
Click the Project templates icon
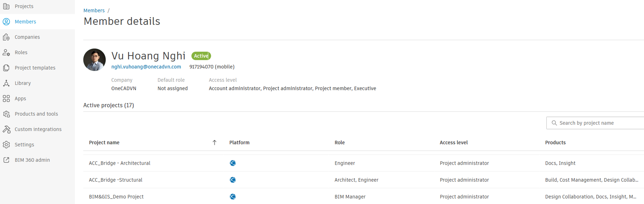6,68
